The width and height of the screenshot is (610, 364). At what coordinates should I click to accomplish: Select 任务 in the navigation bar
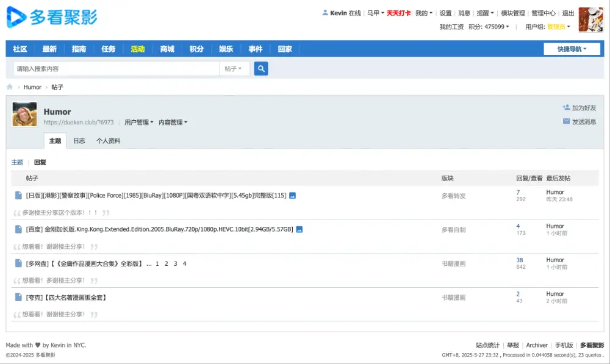click(x=108, y=49)
